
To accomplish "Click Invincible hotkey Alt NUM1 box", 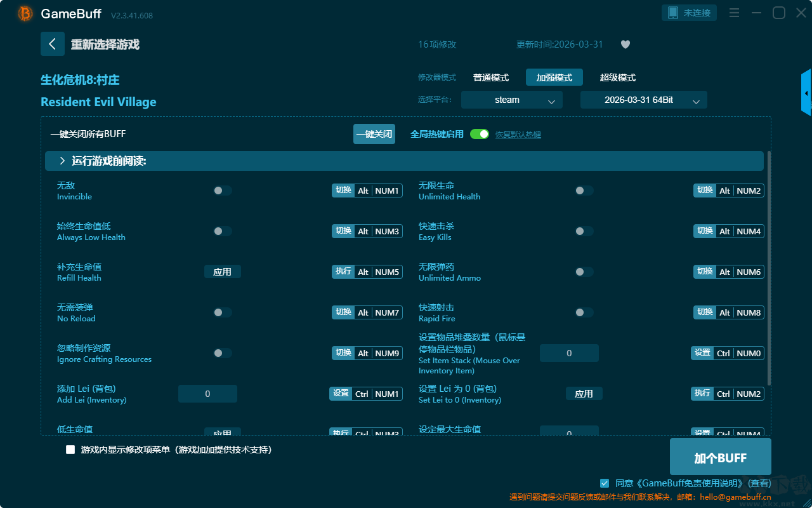I will click(x=367, y=190).
